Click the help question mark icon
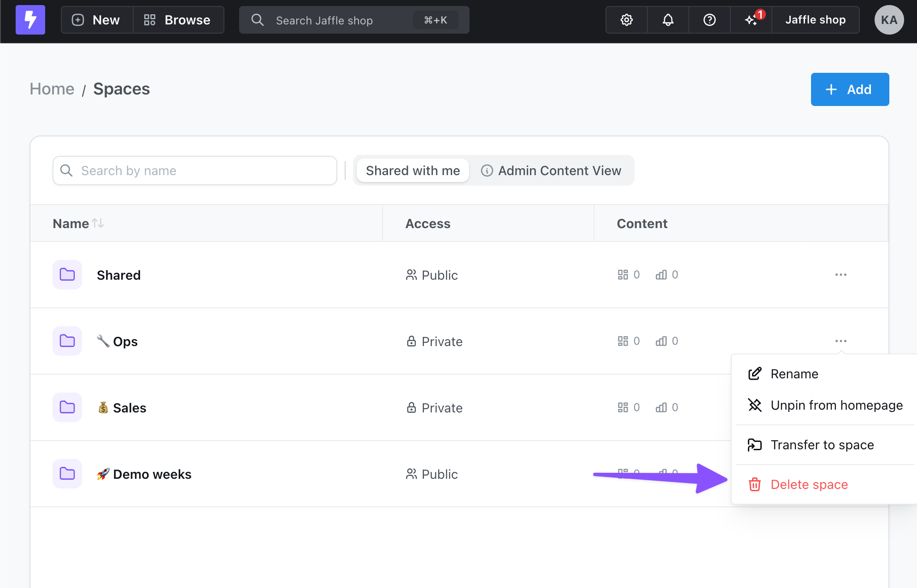 [x=709, y=20]
